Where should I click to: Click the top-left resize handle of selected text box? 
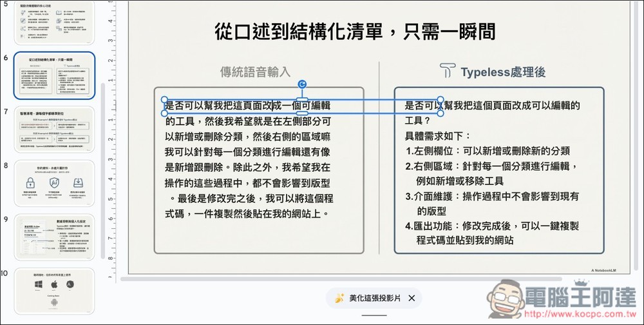(x=164, y=99)
